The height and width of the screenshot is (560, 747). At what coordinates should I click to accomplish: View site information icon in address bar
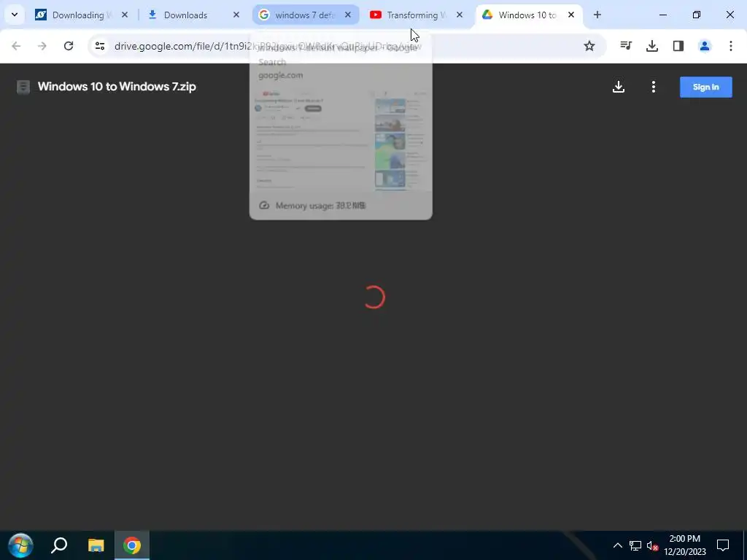point(99,46)
